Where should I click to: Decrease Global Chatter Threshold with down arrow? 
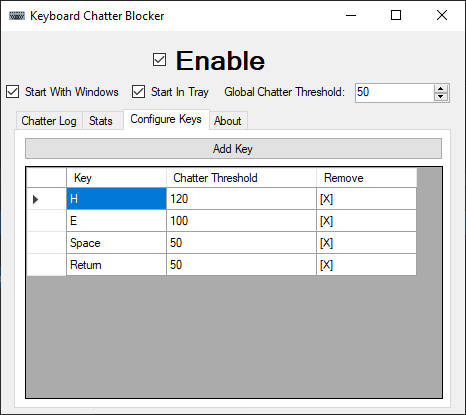441,97
